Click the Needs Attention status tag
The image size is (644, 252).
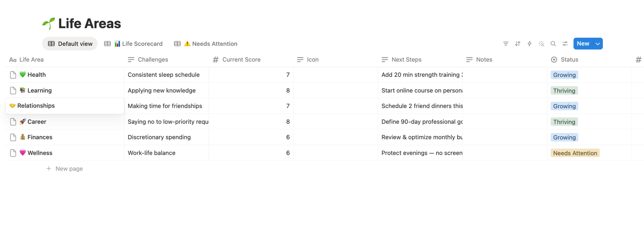[x=575, y=153]
